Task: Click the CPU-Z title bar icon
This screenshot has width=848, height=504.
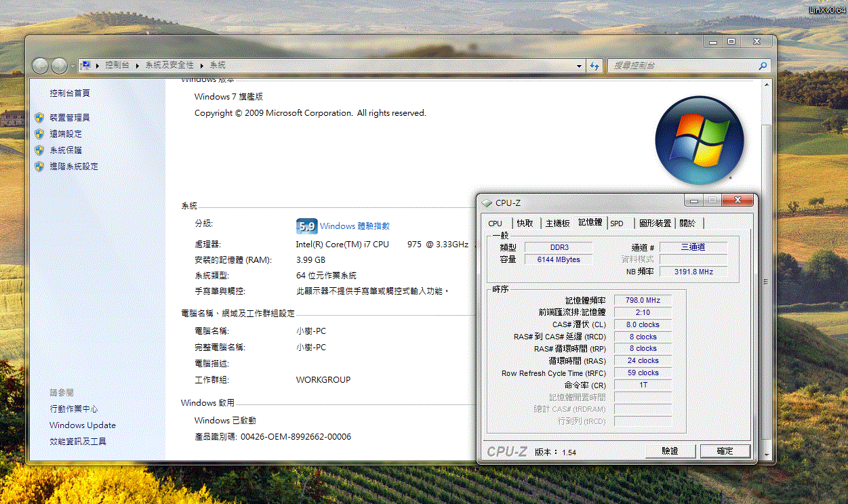Action: click(486, 203)
